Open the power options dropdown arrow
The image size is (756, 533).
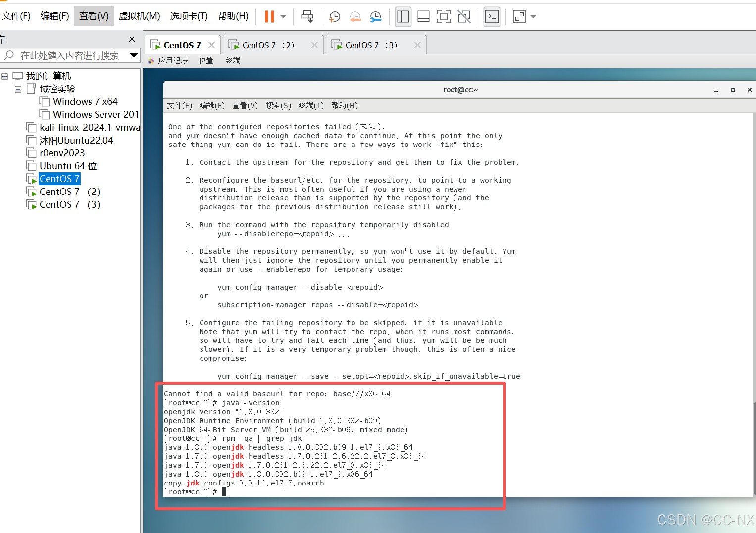[x=283, y=16]
